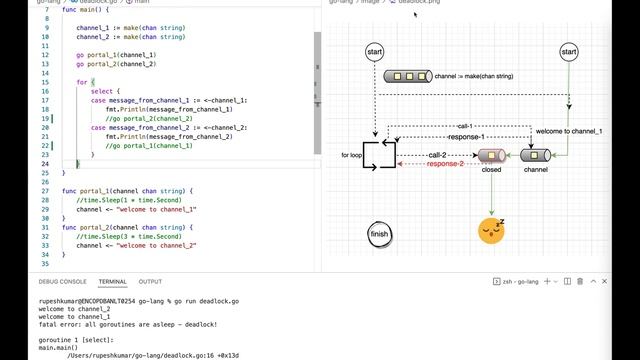The height and width of the screenshot is (360, 640).
Task: Click the red "response-2" label in diagram
Action: point(445,164)
